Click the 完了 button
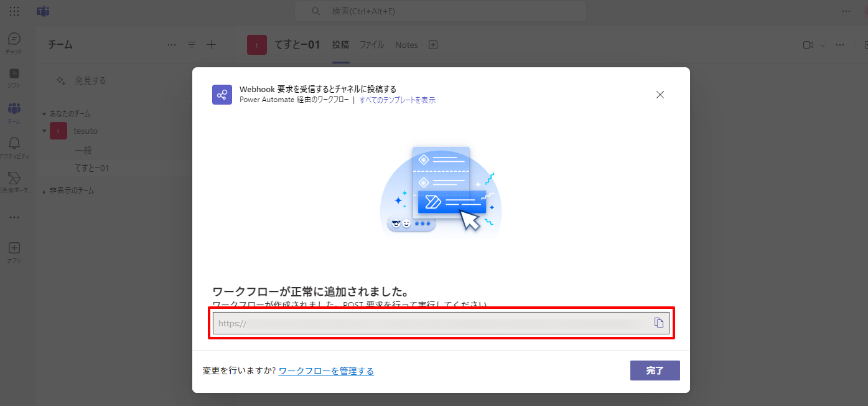The image size is (868, 406). 655,371
